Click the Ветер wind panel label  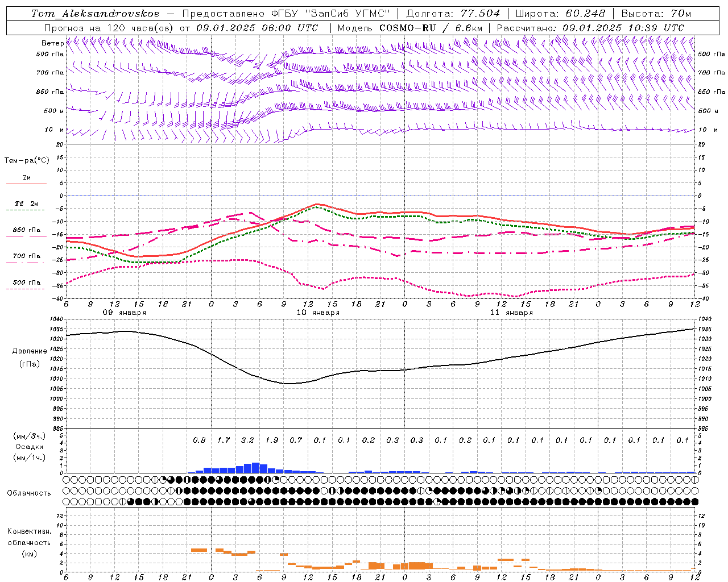pos(52,43)
